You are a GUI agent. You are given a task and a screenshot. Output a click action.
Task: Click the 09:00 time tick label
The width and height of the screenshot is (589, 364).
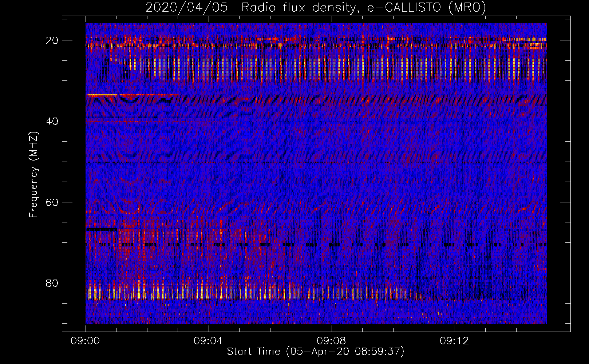click(x=86, y=341)
